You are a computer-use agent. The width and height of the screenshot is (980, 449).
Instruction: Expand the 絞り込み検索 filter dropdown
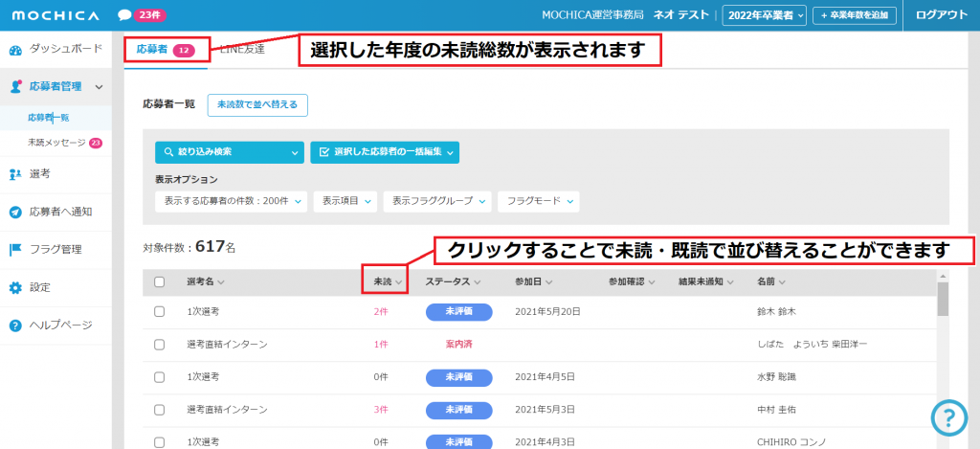(x=229, y=152)
